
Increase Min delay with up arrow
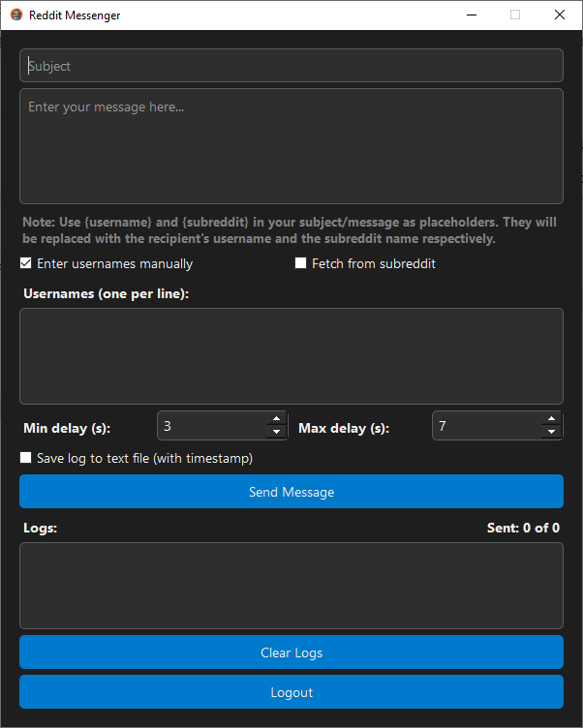tap(276, 419)
